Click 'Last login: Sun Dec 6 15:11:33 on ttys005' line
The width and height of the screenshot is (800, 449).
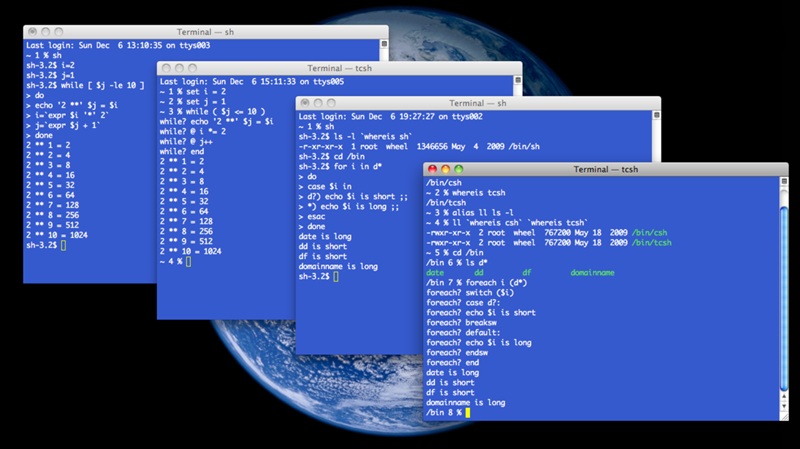click(x=252, y=82)
